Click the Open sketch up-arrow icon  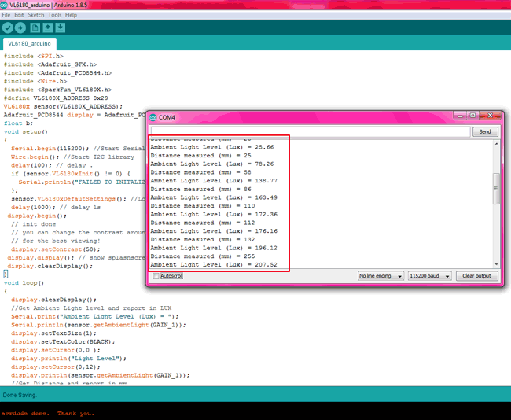[x=48, y=28]
